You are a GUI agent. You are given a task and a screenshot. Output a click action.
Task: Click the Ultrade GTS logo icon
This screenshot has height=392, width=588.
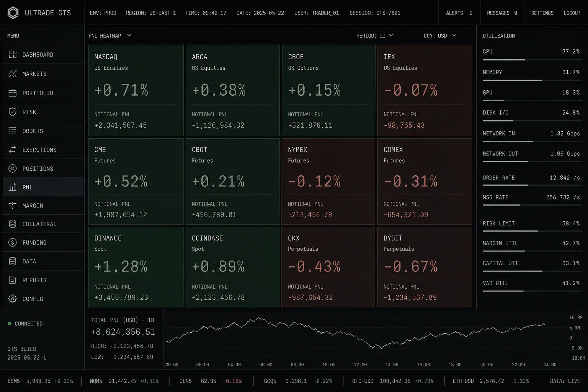coord(13,13)
